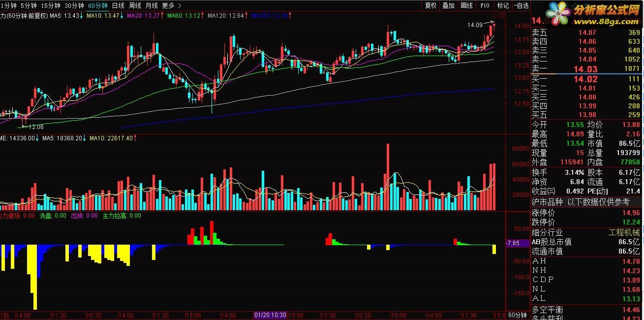
Task: Click the MA120: 12.64 label
Action: [228, 15]
